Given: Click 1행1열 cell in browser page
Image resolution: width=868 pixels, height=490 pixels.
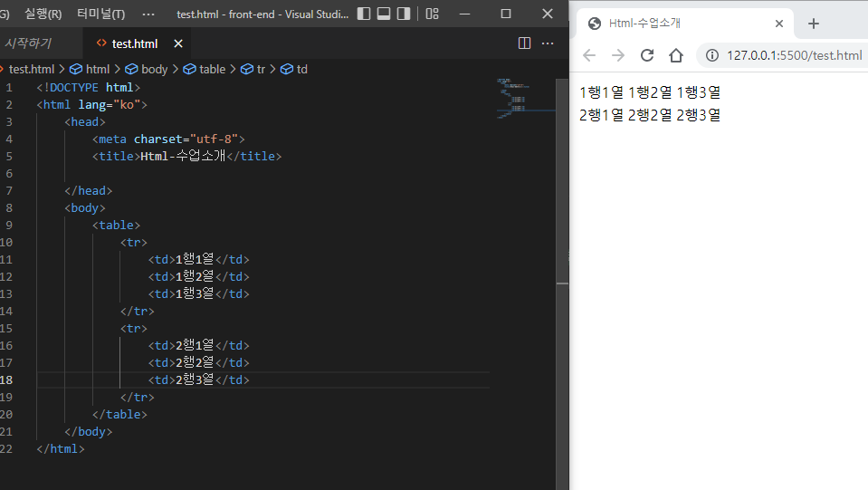Looking at the screenshot, I should tap(601, 92).
